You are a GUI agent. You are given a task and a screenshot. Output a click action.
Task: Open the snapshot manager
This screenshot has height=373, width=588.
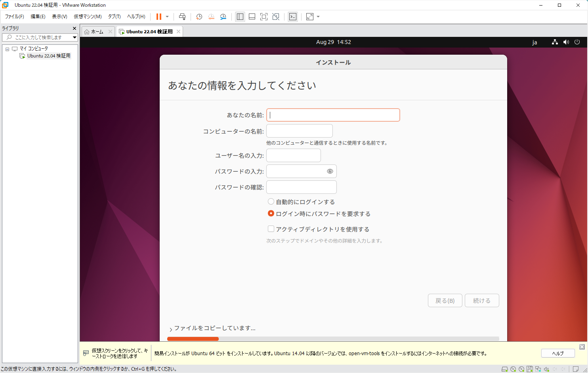click(x=223, y=17)
